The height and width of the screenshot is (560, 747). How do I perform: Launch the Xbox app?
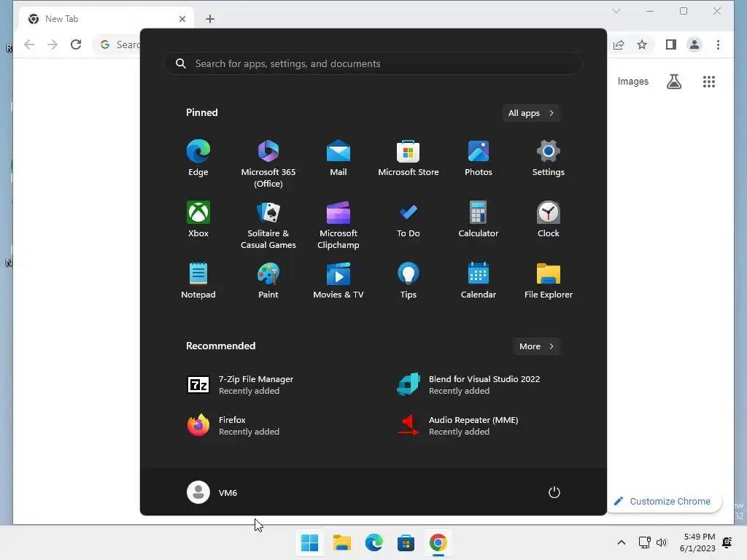click(198, 219)
